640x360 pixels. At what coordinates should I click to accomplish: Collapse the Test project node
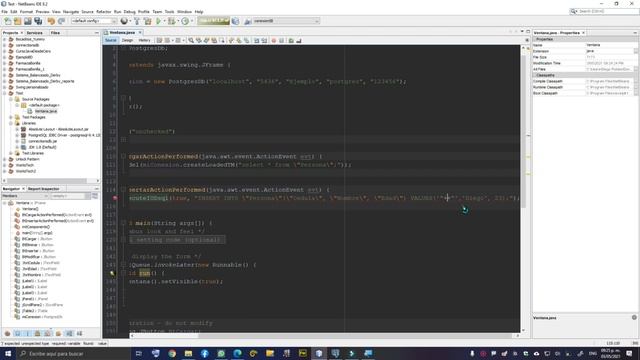(5, 93)
